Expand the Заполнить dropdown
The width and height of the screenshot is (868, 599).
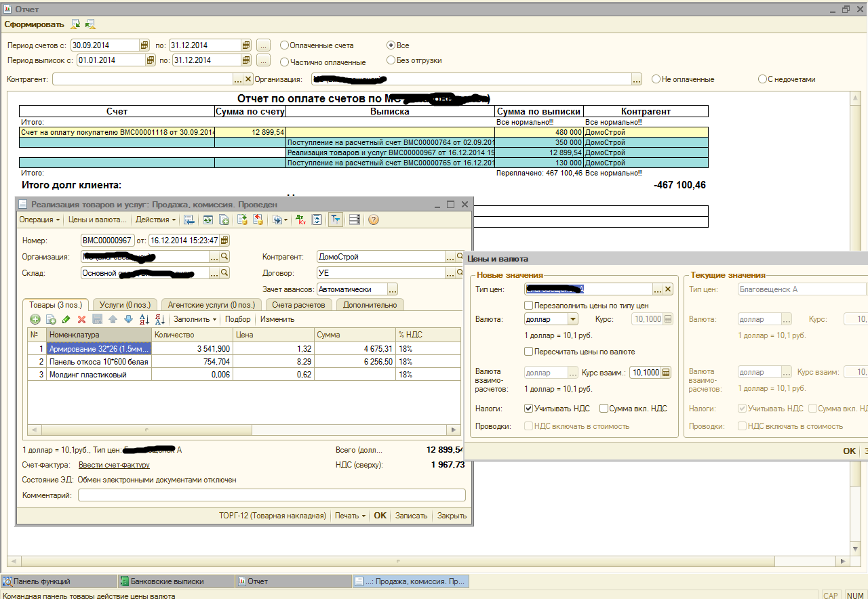(x=195, y=319)
